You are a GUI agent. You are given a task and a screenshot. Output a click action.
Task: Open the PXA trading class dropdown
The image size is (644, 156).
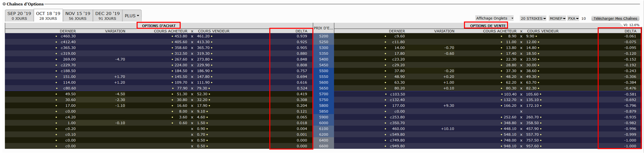tap(573, 18)
